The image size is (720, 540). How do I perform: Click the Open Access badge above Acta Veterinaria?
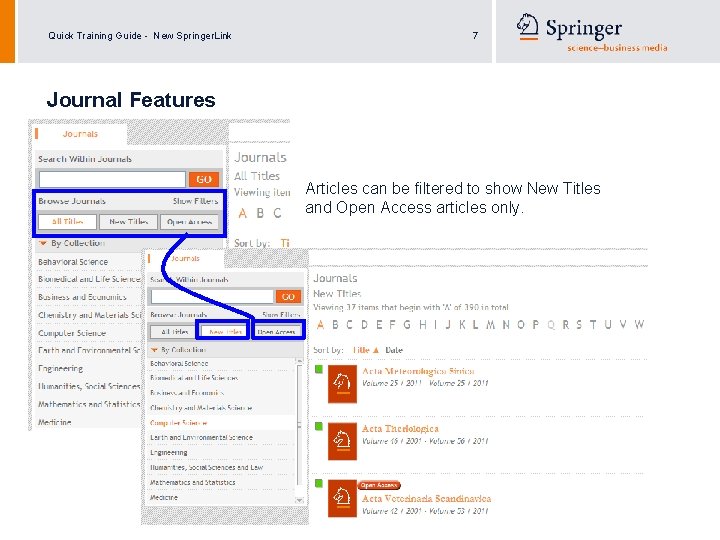coord(379,485)
